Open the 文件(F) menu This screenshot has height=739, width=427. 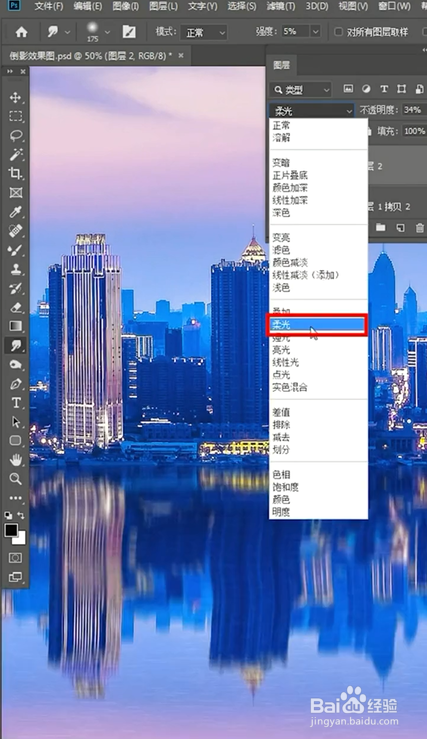click(x=49, y=7)
